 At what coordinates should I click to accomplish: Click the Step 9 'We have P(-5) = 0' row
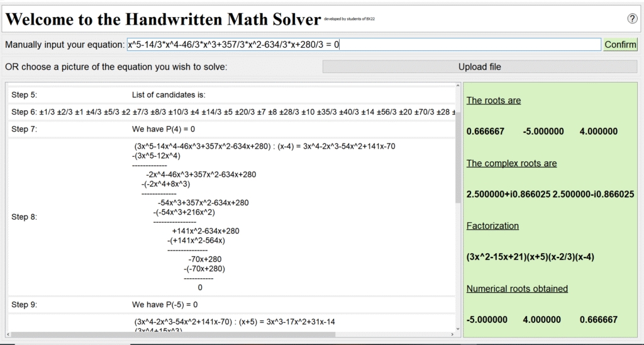point(165,304)
